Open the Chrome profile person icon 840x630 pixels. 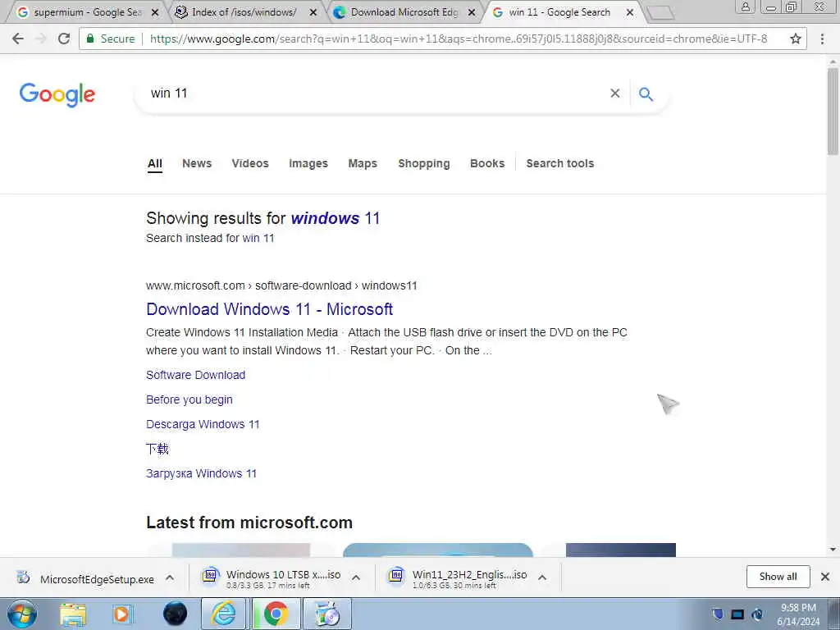click(745, 7)
